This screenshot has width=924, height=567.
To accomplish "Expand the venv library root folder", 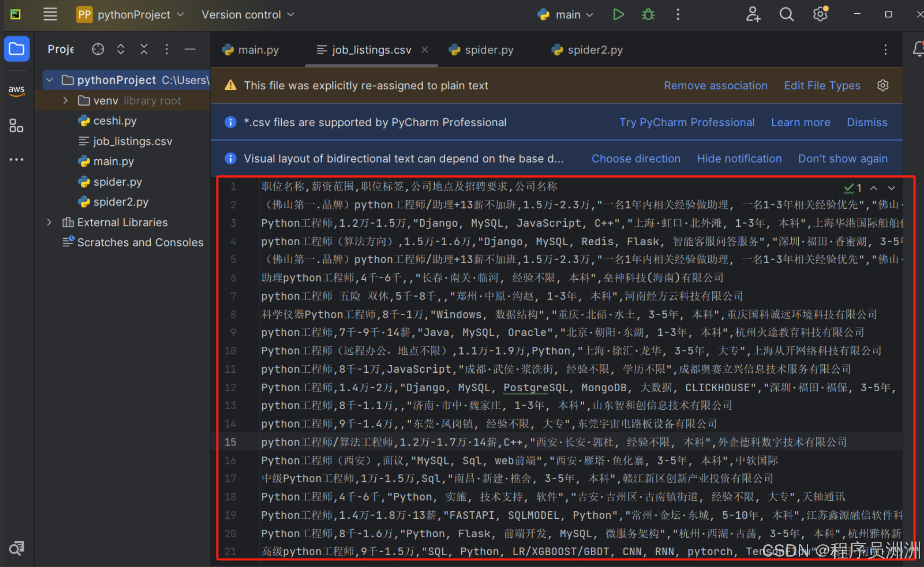I will pyautogui.click(x=66, y=101).
